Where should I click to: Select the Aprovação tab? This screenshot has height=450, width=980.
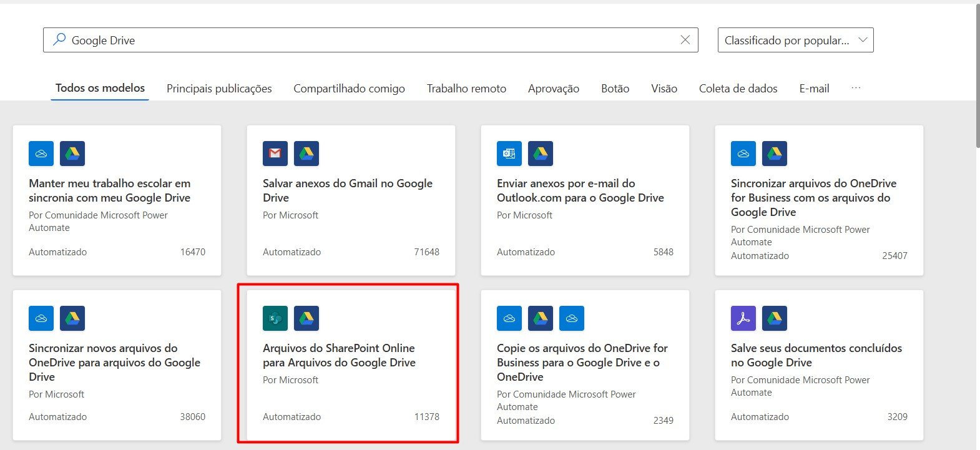(554, 89)
